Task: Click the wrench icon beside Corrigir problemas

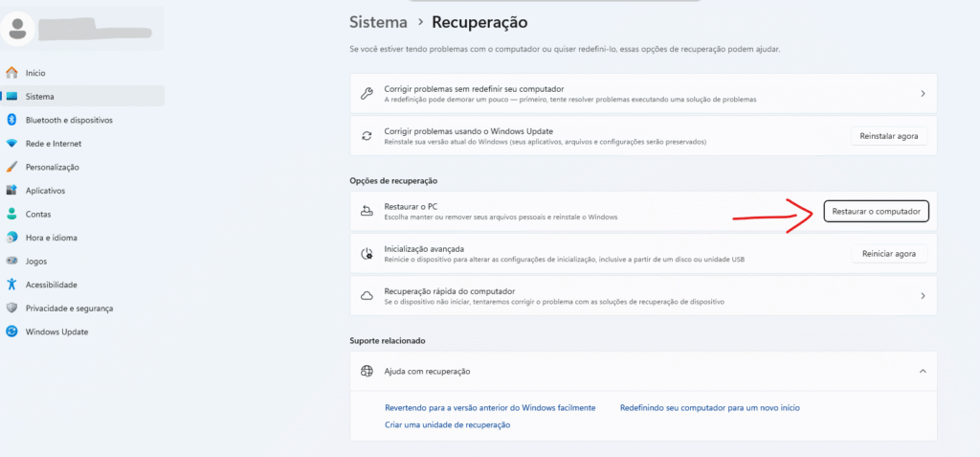Action: (x=367, y=94)
